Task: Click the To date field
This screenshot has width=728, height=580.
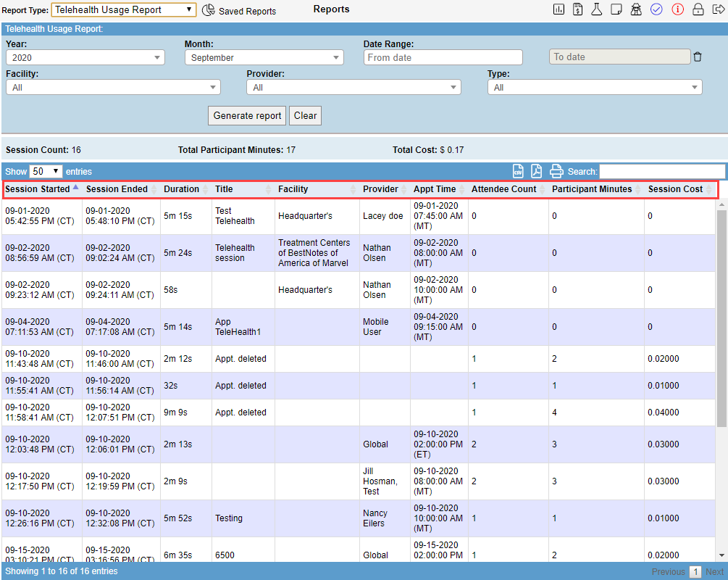Action: coord(620,57)
